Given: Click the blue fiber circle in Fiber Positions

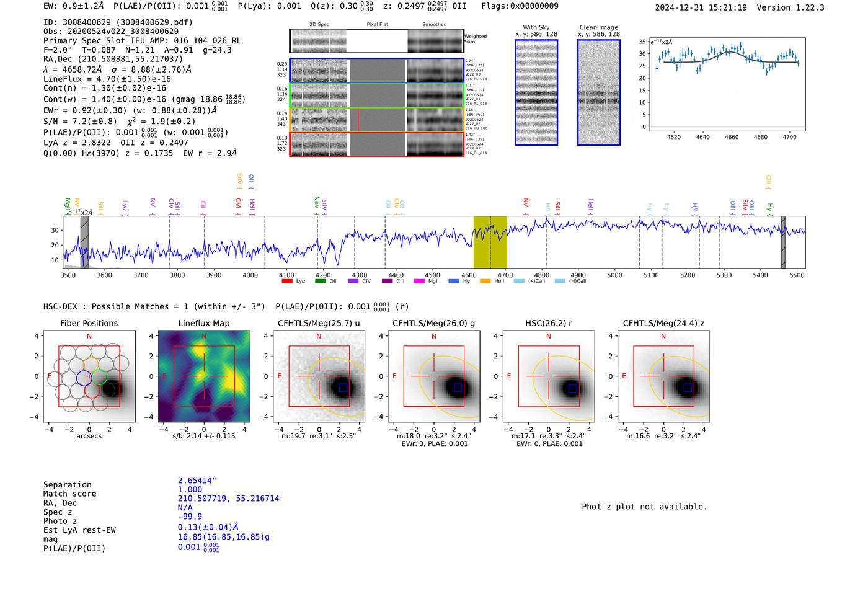Looking at the screenshot, I should click(x=84, y=378).
